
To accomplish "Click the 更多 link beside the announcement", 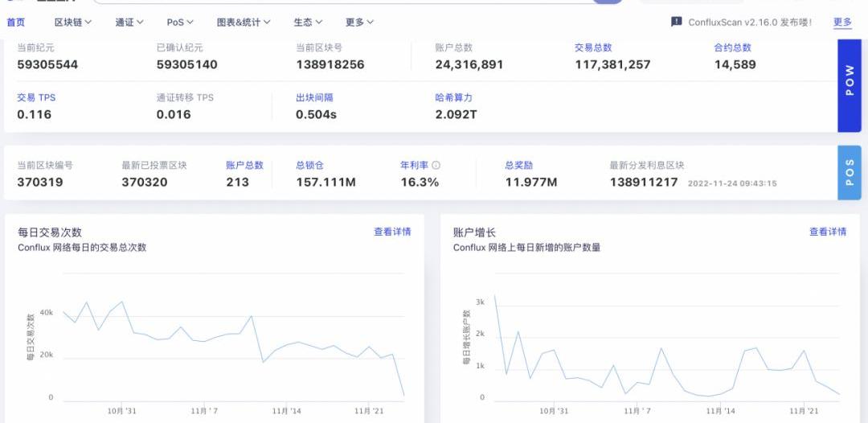I will click(842, 22).
